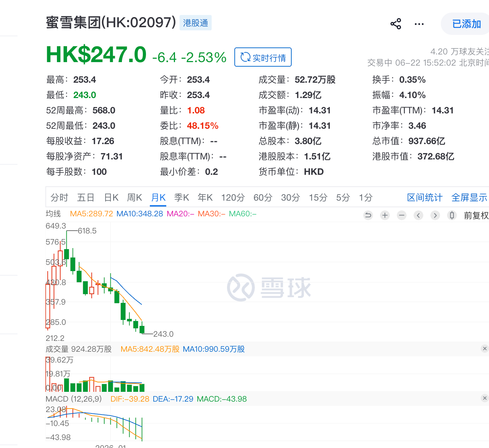The height and width of the screenshot is (448, 489).
Task: Click the candlestick style icon
Action: point(452,215)
